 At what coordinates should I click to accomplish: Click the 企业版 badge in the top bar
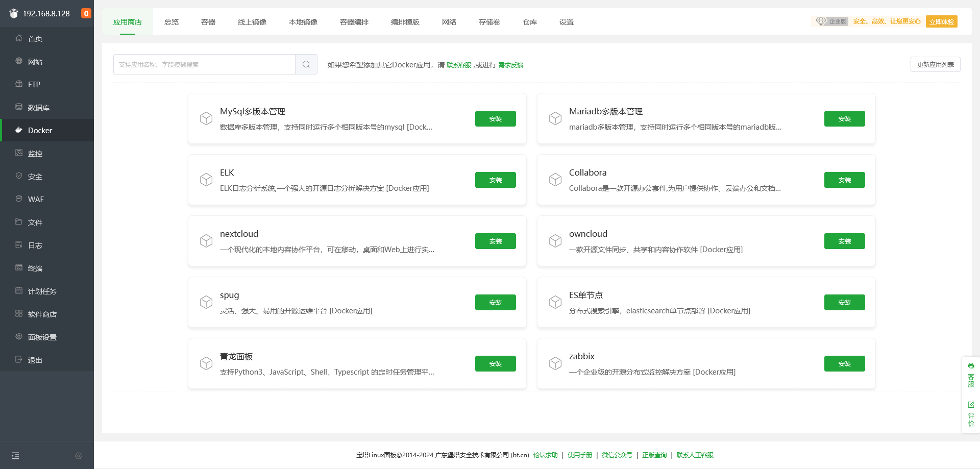tap(831, 21)
